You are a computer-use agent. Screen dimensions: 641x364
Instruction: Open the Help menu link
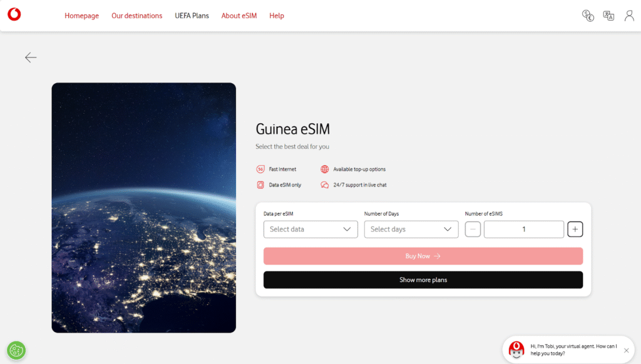(277, 16)
